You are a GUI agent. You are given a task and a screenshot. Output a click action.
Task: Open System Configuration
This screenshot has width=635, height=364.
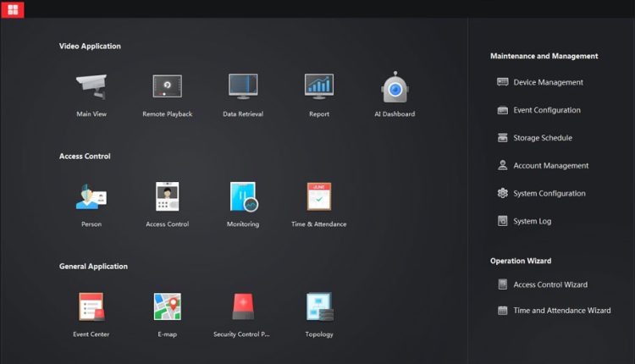coord(549,194)
